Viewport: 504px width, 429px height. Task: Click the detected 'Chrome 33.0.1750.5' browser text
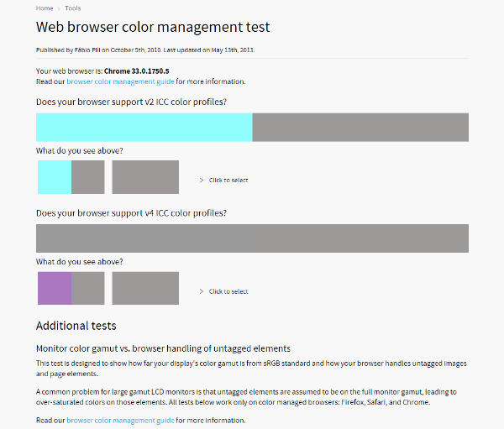[136, 71]
